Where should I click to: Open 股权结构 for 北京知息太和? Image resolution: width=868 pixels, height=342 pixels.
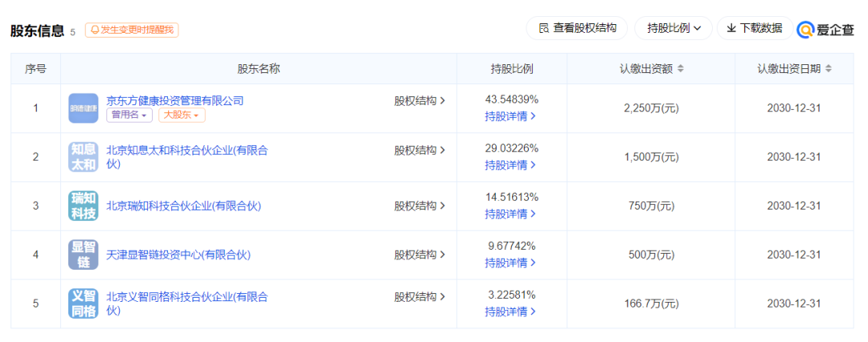pyautogui.click(x=420, y=150)
